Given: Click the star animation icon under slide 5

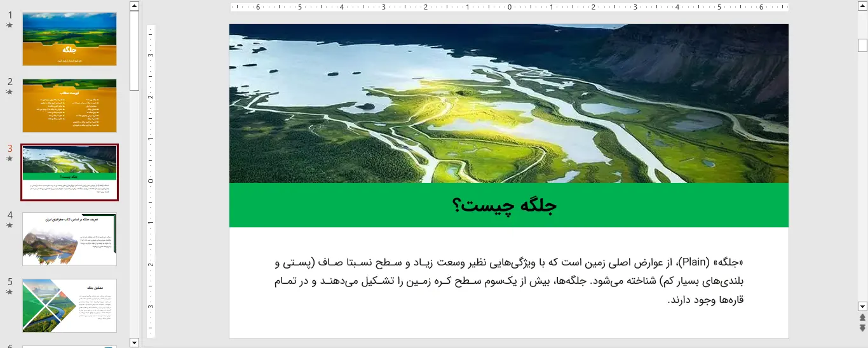Looking at the screenshot, I should tap(10, 292).
